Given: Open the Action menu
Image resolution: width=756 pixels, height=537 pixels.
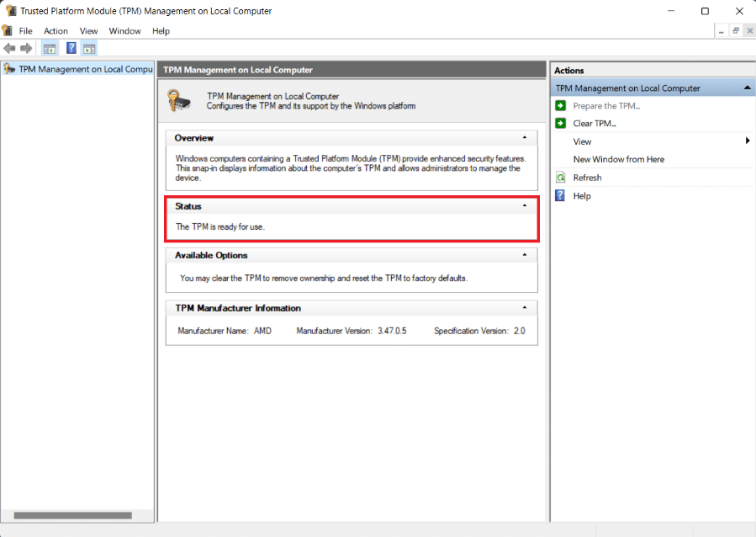Looking at the screenshot, I should pyautogui.click(x=56, y=31).
